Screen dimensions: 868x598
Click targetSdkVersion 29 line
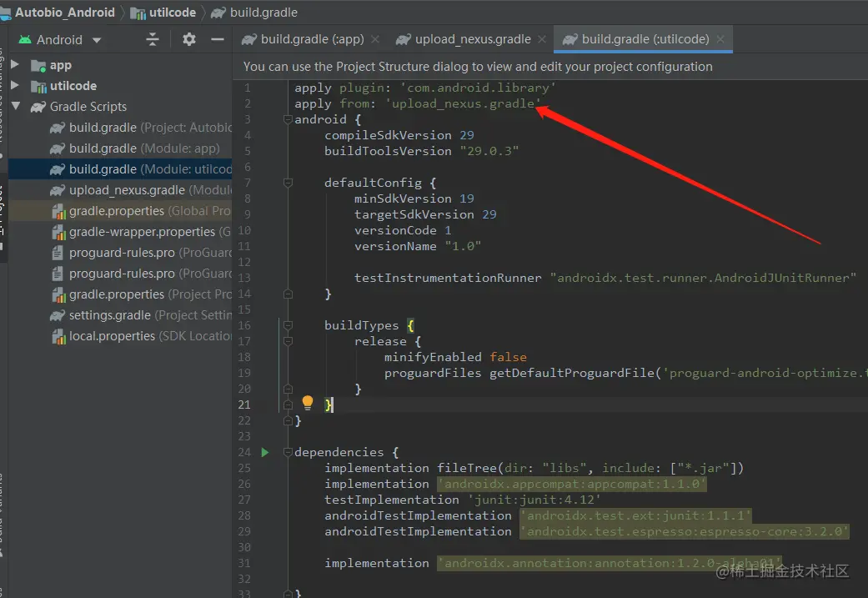pyautogui.click(x=425, y=214)
